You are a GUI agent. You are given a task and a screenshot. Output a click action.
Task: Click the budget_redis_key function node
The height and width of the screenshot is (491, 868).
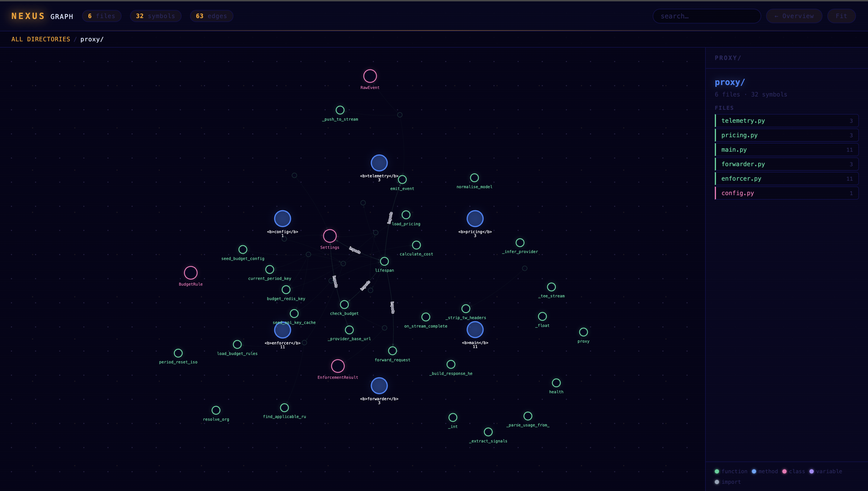pos(286,290)
